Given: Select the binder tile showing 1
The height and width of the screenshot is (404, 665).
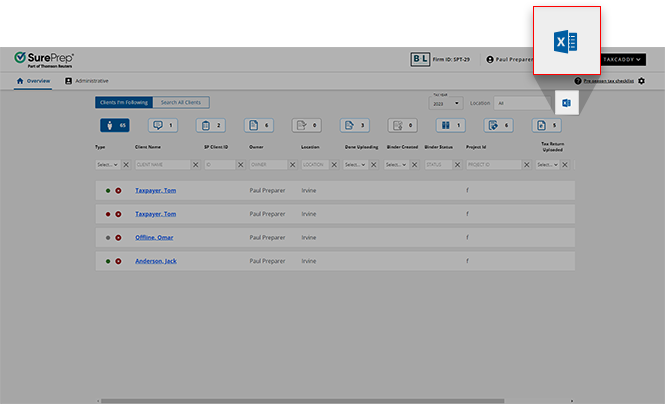Looking at the screenshot, I should pos(450,126).
